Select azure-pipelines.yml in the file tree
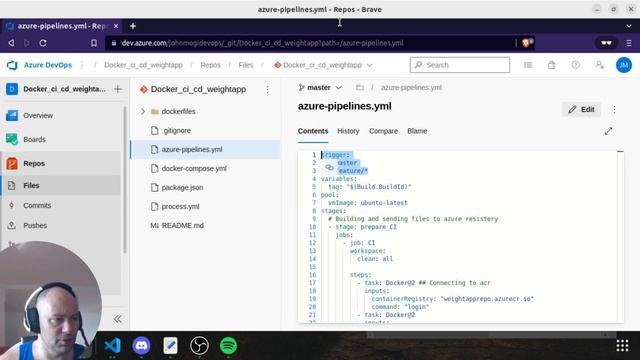 pos(205,149)
